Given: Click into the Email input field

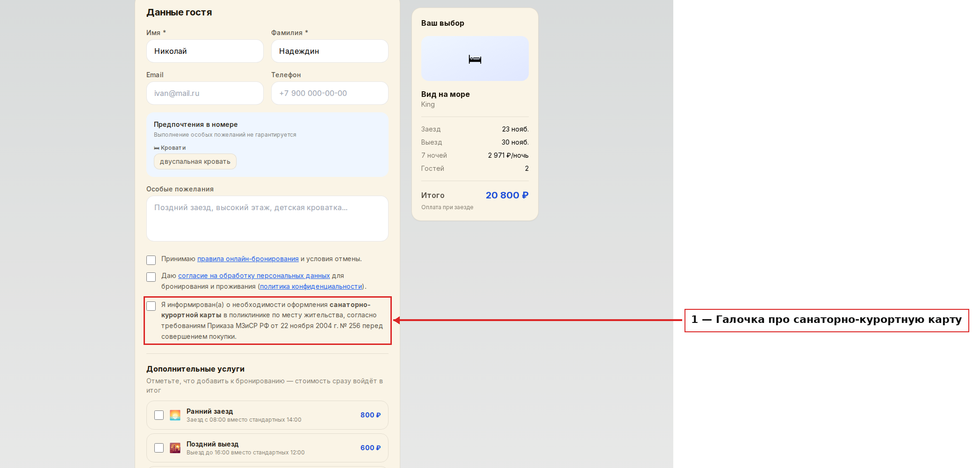Looking at the screenshot, I should click(205, 93).
